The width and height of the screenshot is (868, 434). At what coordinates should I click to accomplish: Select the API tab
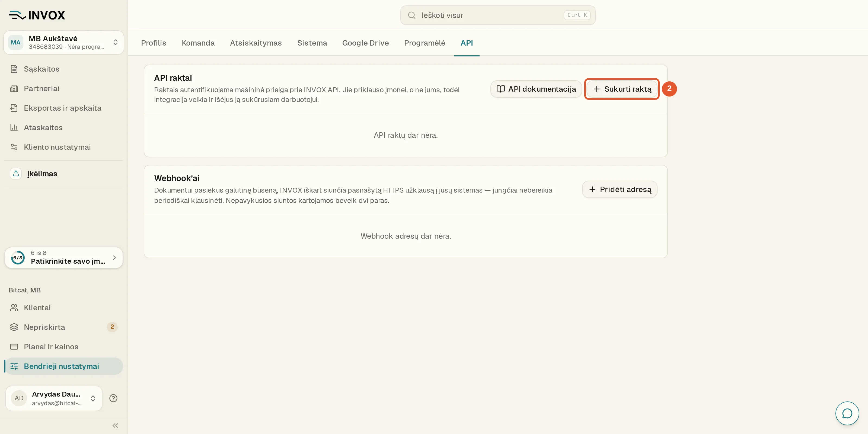click(467, 43)
